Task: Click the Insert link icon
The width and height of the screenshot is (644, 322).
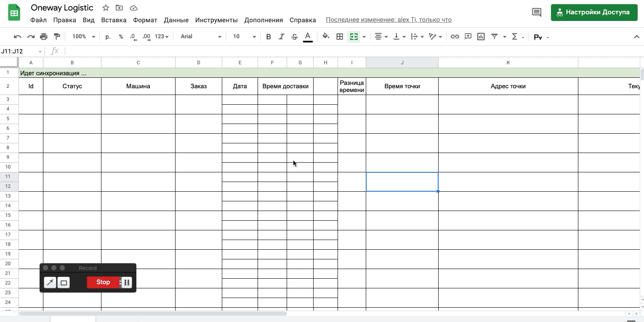Action: point(455,37)
